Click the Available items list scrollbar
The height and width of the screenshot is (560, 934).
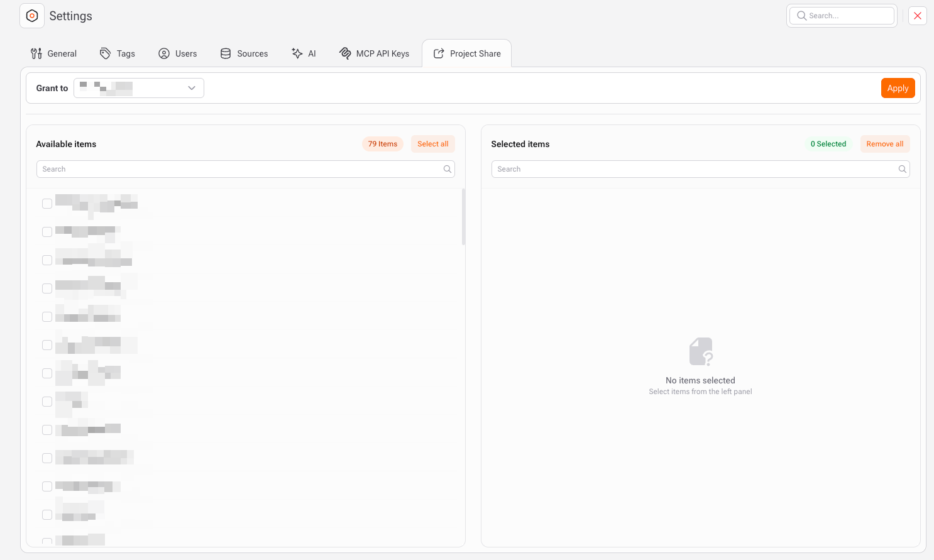pos(463,217)
